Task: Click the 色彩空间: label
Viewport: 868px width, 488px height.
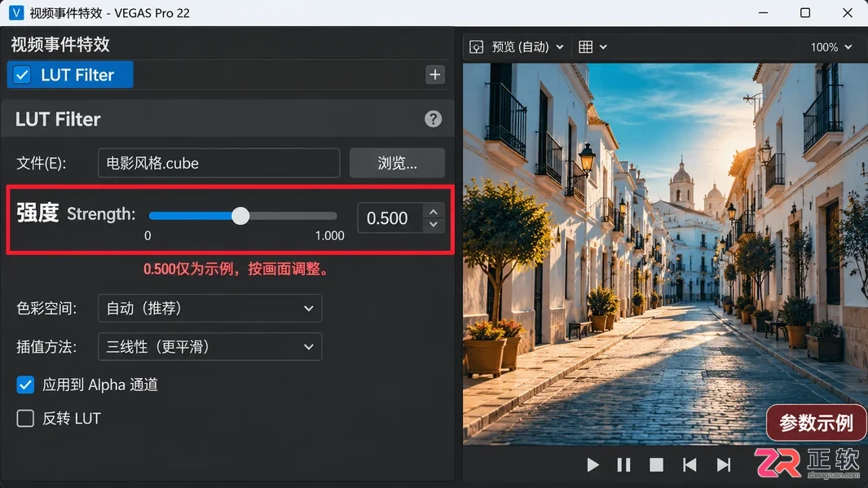Action: (x=46, y=308)
